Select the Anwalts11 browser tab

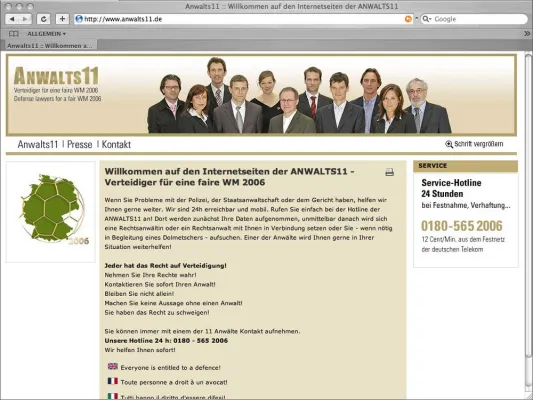[x=50, y=46]
